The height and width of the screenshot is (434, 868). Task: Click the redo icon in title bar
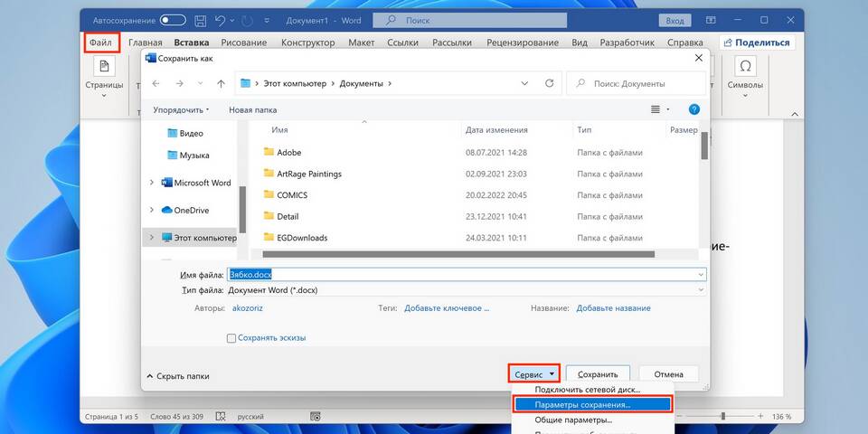(x=248, y=21)
